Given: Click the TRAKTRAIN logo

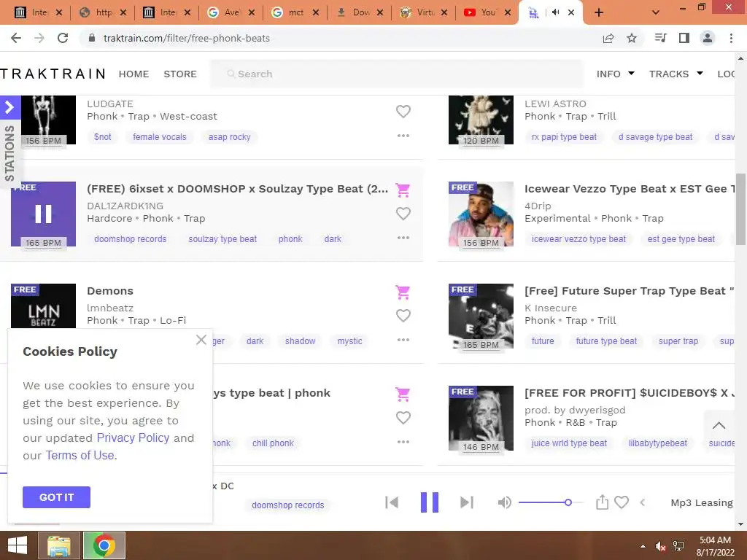Looking at the screenshot, I should (x=53, y=74).
